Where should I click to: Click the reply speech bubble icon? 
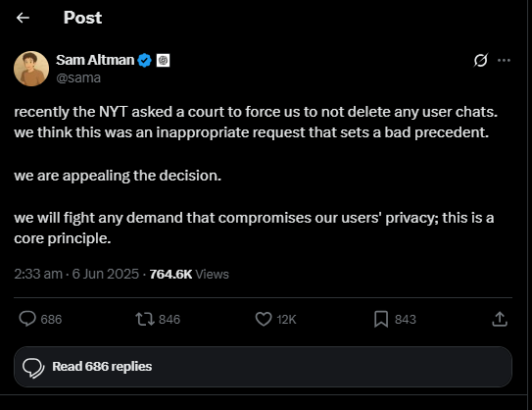[27, 319]
